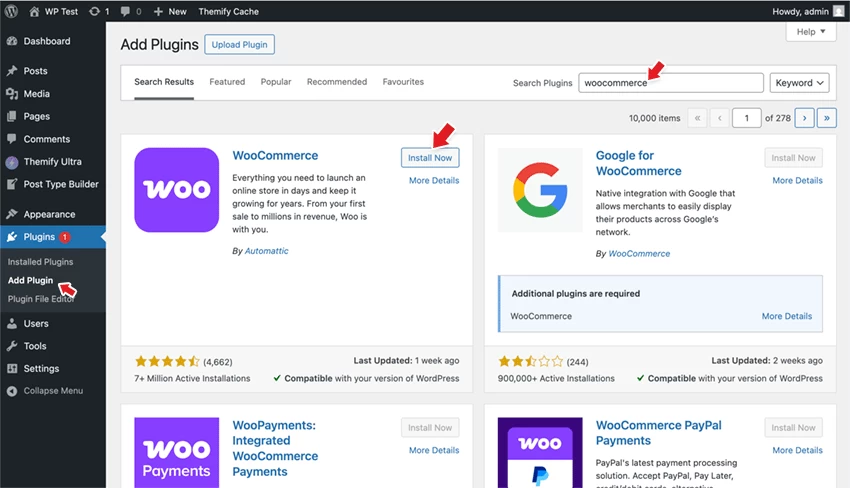Open the WooCommerce author link
The height and width of the screenshot is (488, 850).
[x=639, y=254]
